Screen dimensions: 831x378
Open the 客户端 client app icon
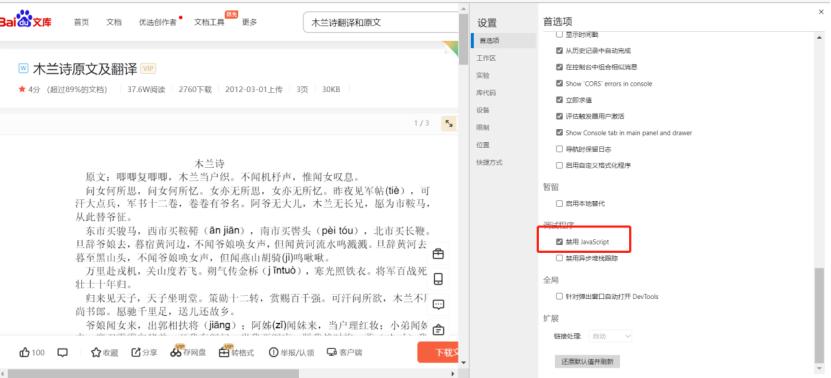click(344, 353)
